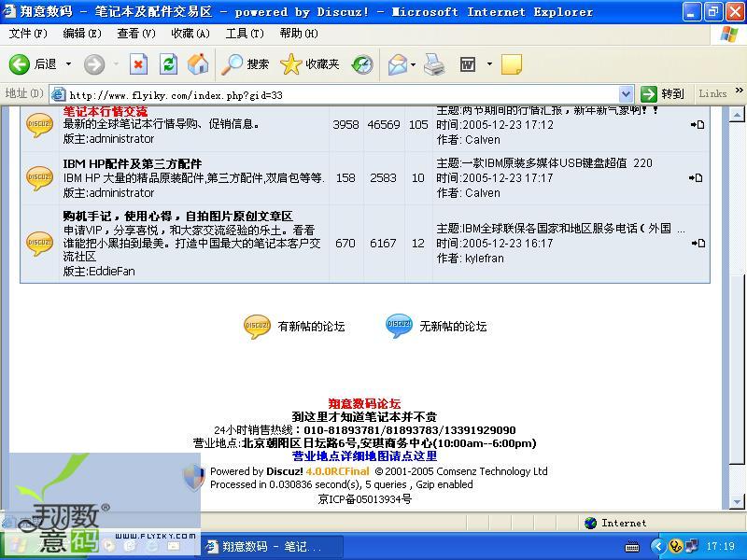Expand the Links toolbar chevron
The height and width of the screenshot is (560, 747).
coord(740,91)
